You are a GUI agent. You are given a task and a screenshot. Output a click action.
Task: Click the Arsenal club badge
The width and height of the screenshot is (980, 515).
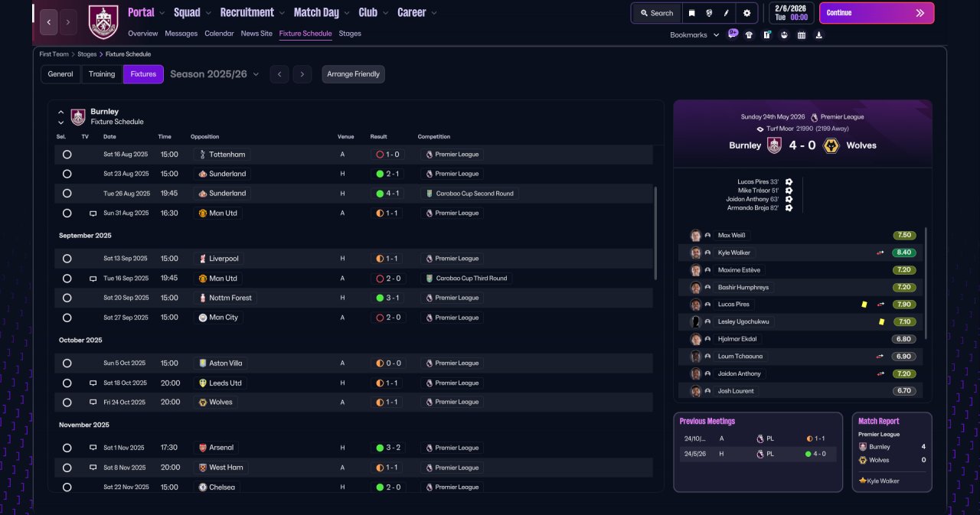point(203,448)
